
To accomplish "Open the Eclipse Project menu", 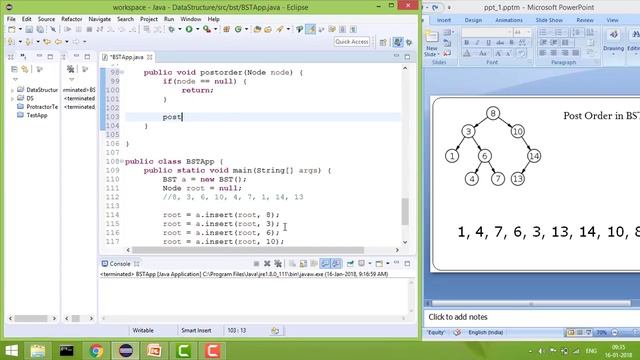I will (149, 19).
